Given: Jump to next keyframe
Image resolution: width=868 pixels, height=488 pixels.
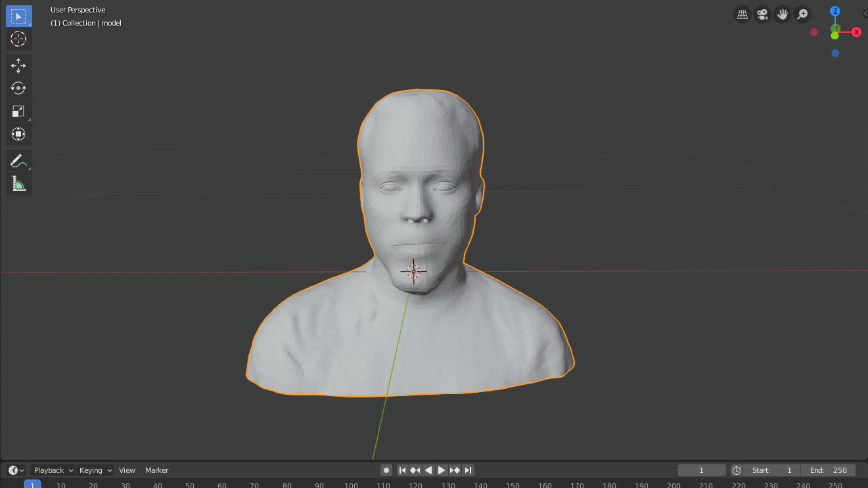Looking at the screenshot, I should click(x=455, y=470).
